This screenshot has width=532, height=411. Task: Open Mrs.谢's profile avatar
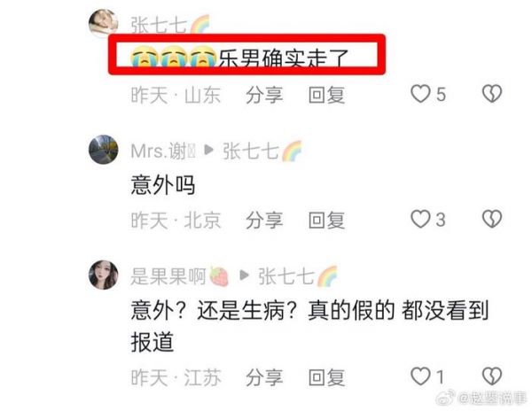tap(103, 150)
